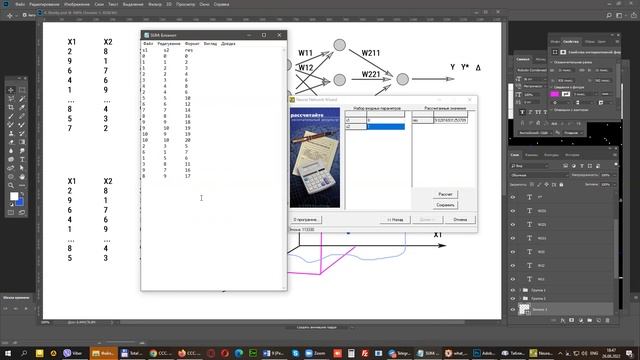Open Photoshop's Изображение menu
Screen dimensions: 640x360
[x=77, y=4]
